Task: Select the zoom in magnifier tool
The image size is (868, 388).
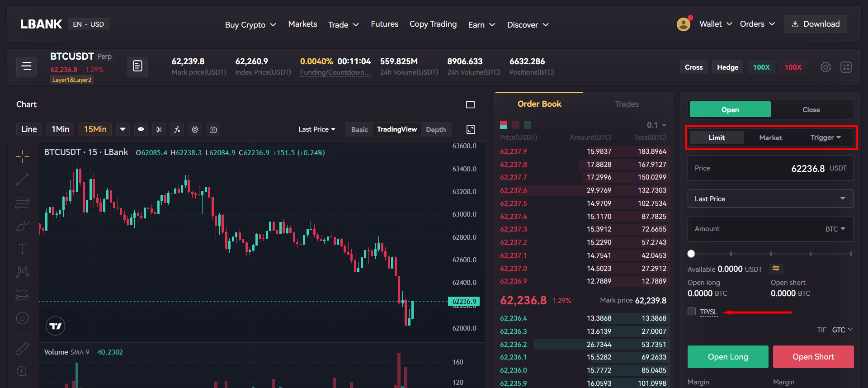Action: pyautogui.click(x=22, y=372)
